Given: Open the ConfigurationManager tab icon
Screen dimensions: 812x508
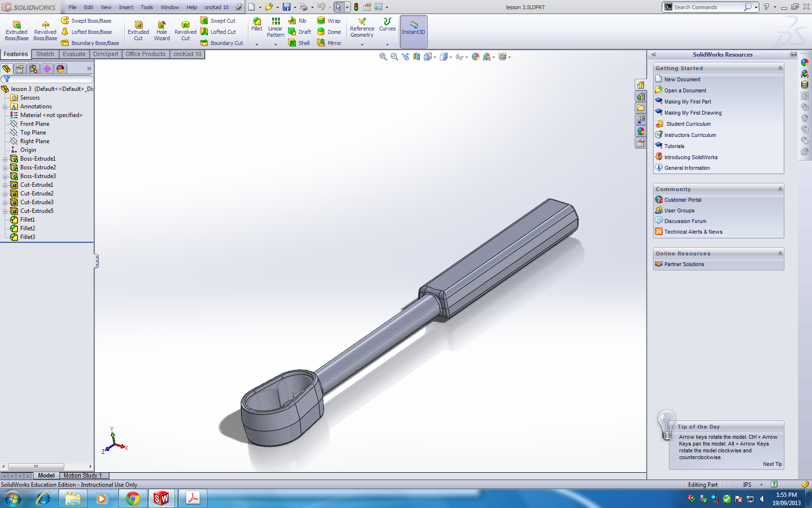Looking at the screenshot, I should (33, 69).
